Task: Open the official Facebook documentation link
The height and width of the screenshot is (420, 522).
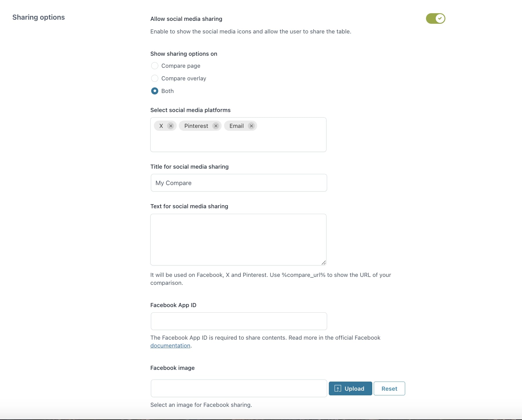Action: click(170, 346)
